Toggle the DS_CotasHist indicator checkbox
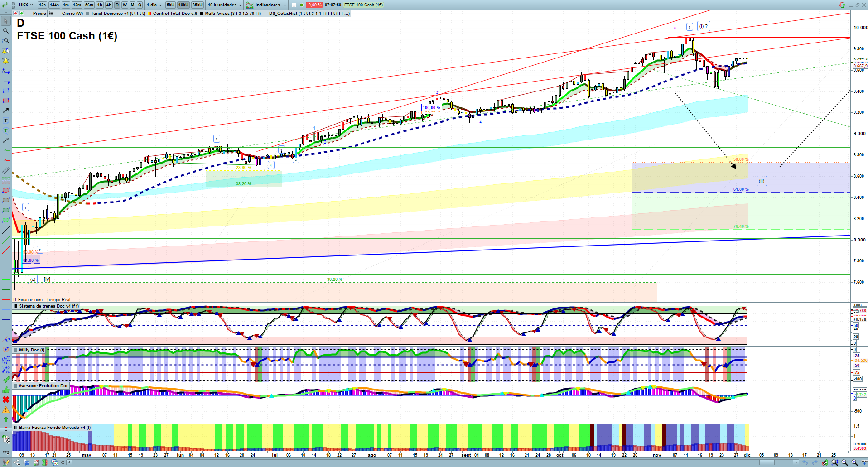868x467 pixels. coord(266,14)
